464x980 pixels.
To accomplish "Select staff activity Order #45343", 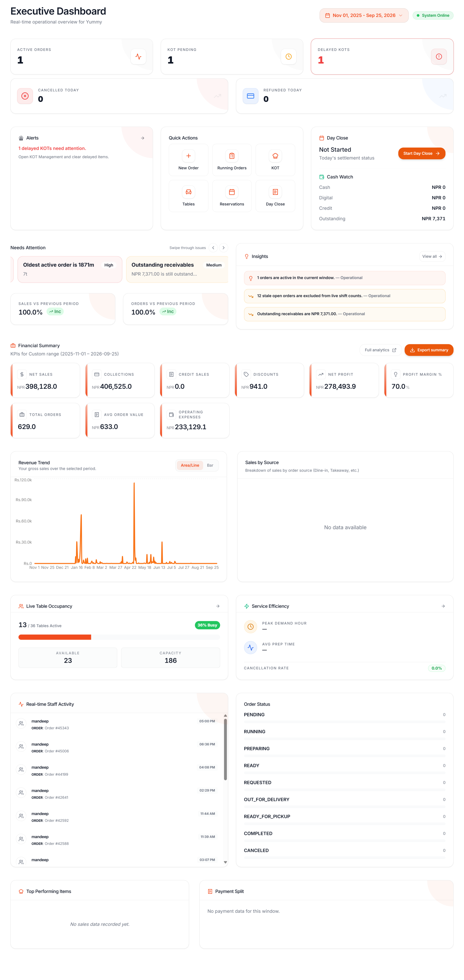I will tap(119, 725).
